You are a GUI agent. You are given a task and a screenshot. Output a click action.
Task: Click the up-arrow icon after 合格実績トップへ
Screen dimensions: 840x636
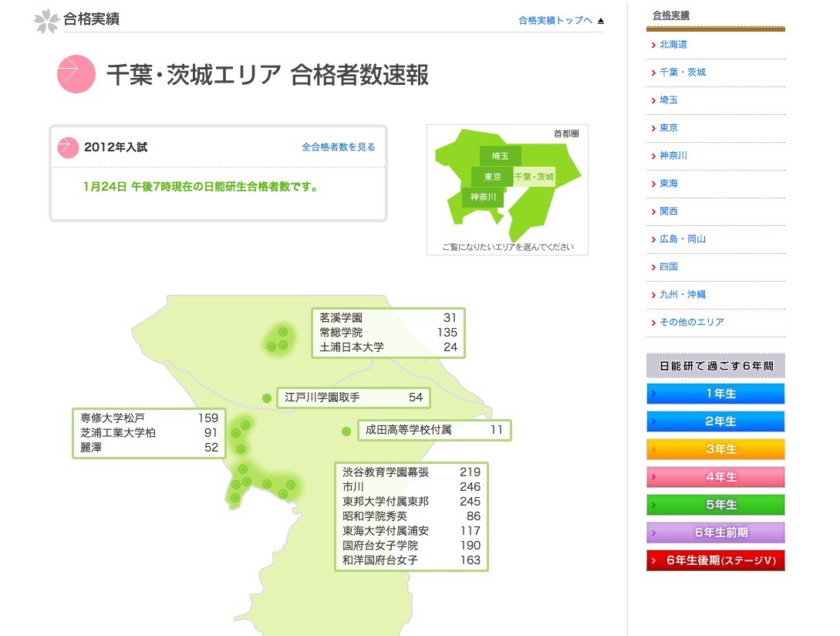click(601, 21)
